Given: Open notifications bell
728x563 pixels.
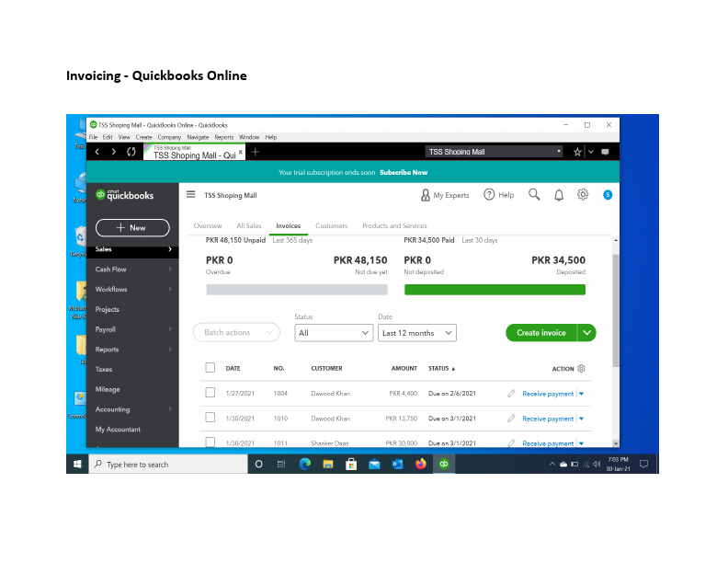Looking at the screenshot, I should coord(559,195).
